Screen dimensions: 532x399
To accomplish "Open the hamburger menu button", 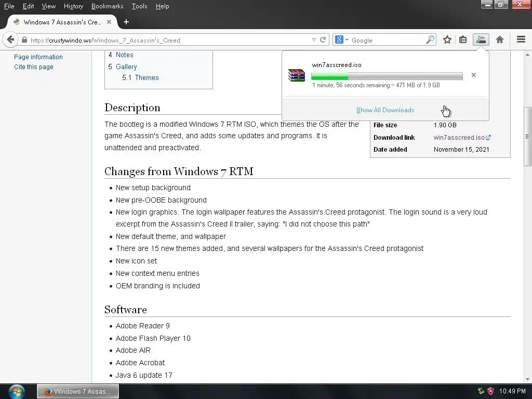I will (521, 39).
